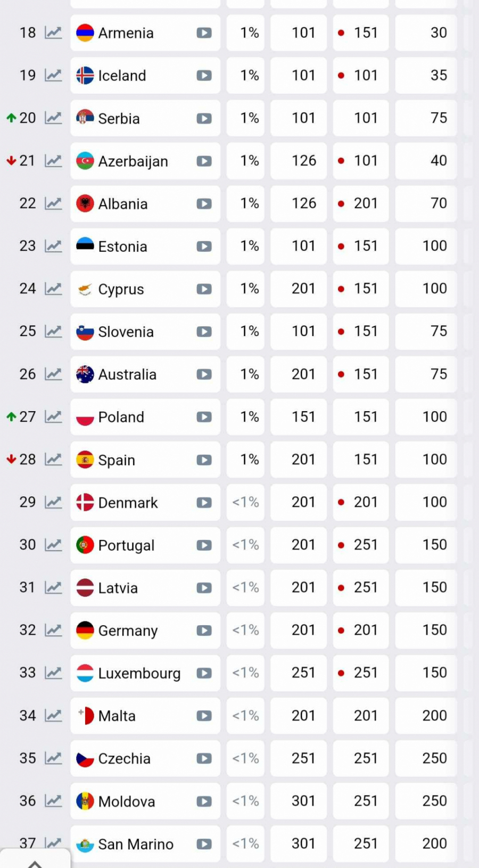Image resolution: width=479 pixels, height=868 pixels.
Task: Play the Cyprus video clip
Action: (x=204, y=289)
